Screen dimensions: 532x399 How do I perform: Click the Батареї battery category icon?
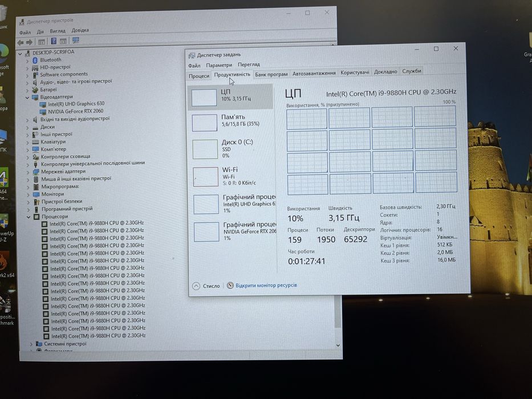pyautogui.click(x=35, y=90)
